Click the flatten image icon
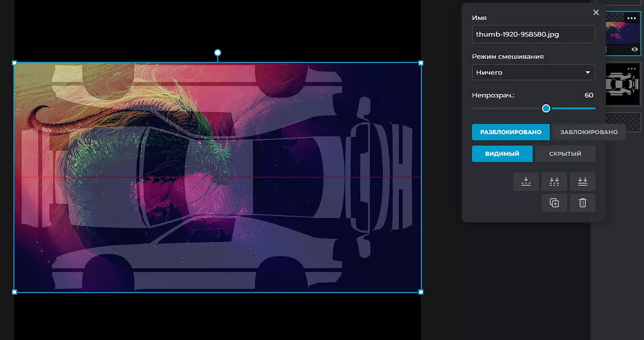Image resolution: width=644 pixels, height=340 pixels. coord(583,182)
